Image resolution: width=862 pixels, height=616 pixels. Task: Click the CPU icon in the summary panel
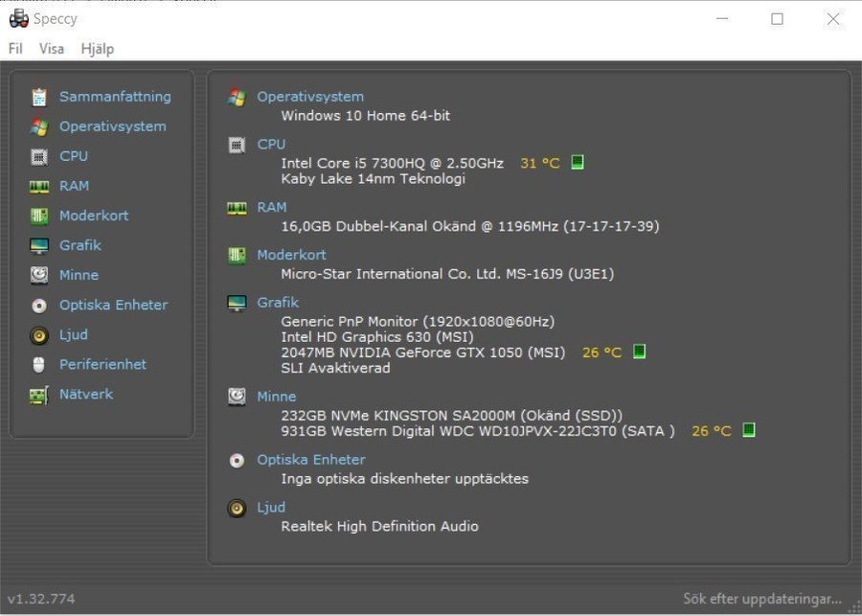[237, 145]
